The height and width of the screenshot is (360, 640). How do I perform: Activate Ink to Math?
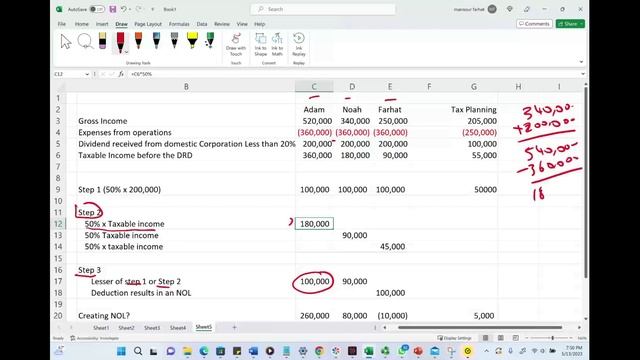pos(277,45)
